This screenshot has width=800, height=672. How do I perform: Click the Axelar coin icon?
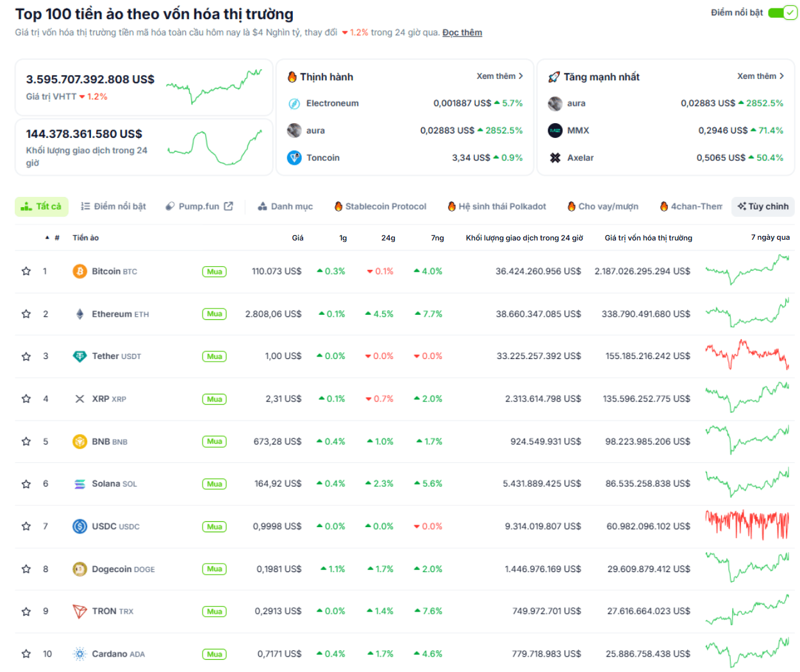[x=555, y=158]
